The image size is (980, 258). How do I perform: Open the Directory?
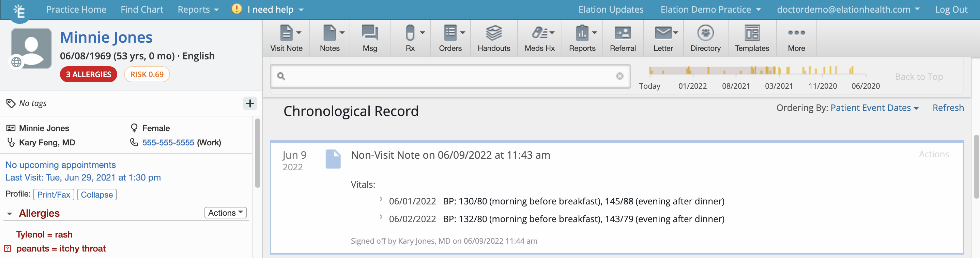[x=705, y=38]
